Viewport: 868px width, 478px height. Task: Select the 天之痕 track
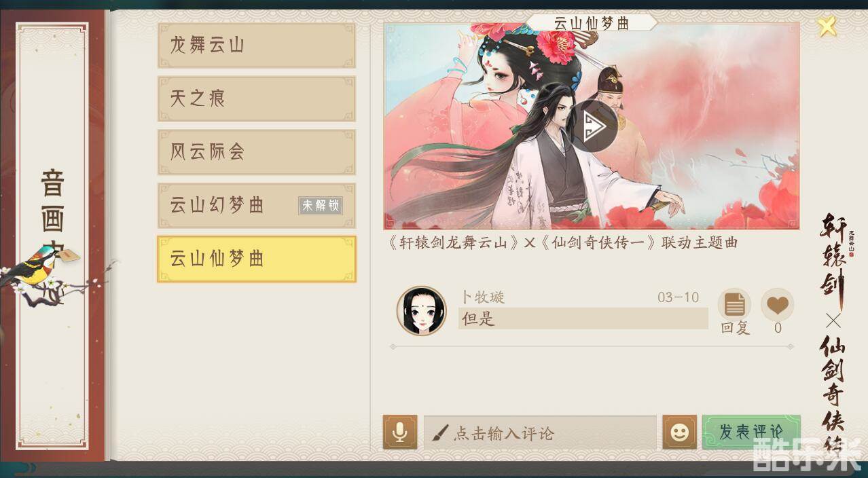[x=257, y=99]
